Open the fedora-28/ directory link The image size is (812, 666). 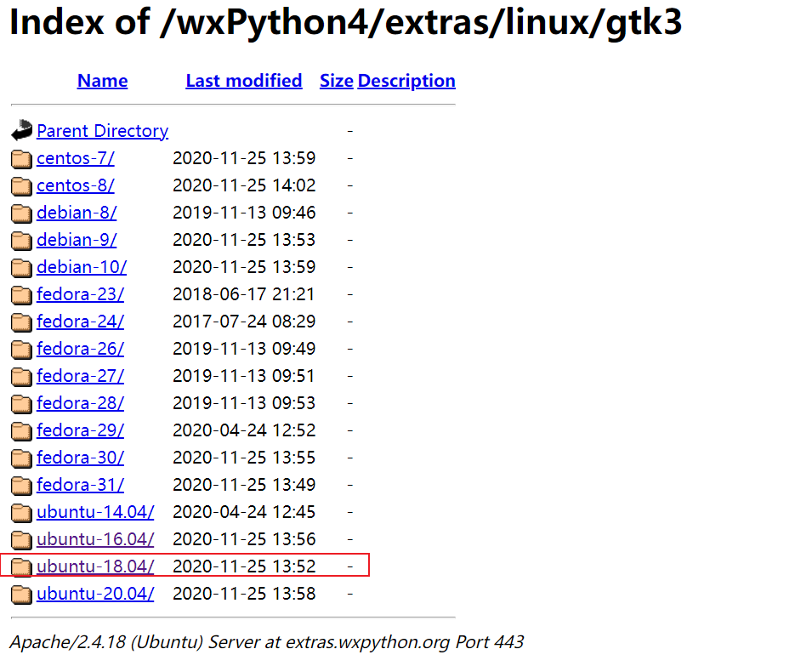[x=80, y=403]
